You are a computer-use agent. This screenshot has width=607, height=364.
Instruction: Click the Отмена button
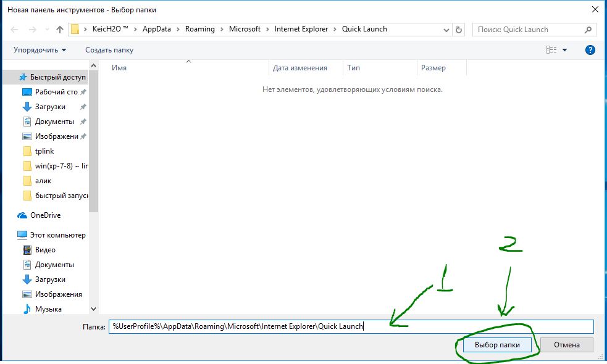tap(566, 345)
